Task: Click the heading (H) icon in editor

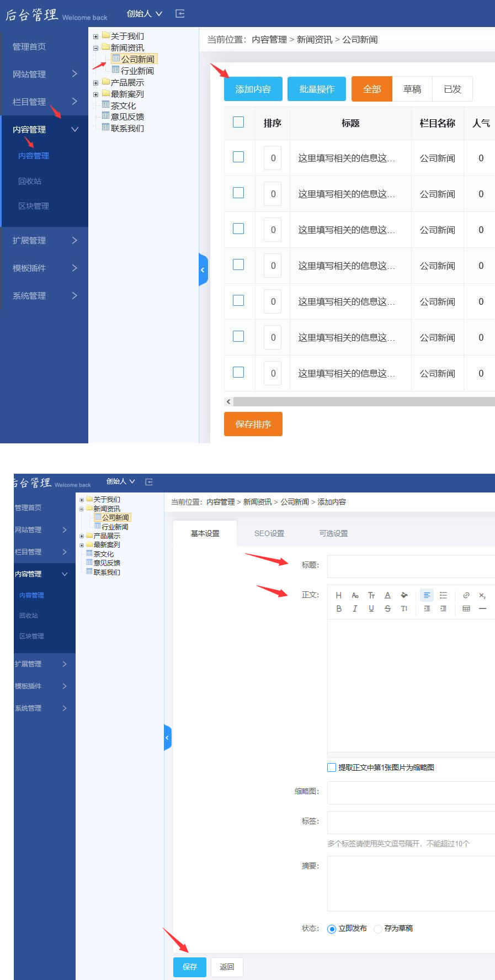Action: coord(339,595)
